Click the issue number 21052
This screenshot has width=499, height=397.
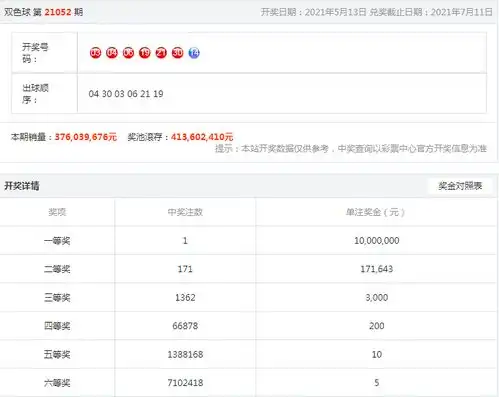(x=58, y=12)
